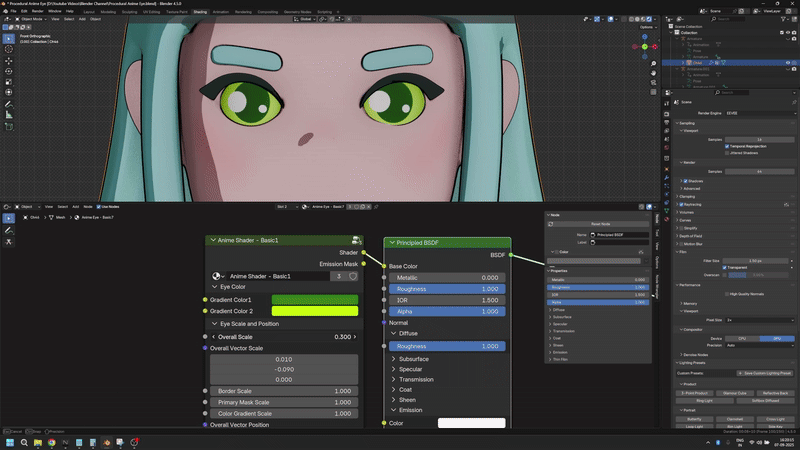The height and width of the screenshot is (450, 800).
Task: Switch to Modeling workspace tab
Action: (108, 12)
